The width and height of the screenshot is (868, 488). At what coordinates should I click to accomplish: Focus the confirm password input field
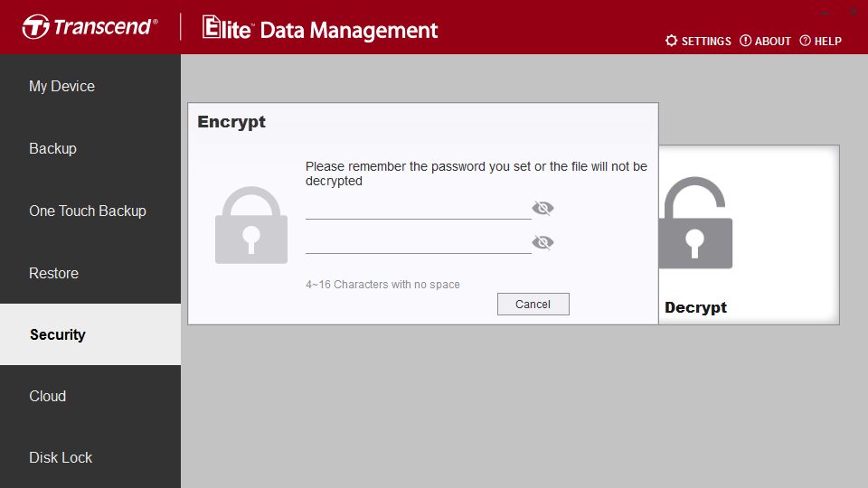click(418, 243)
